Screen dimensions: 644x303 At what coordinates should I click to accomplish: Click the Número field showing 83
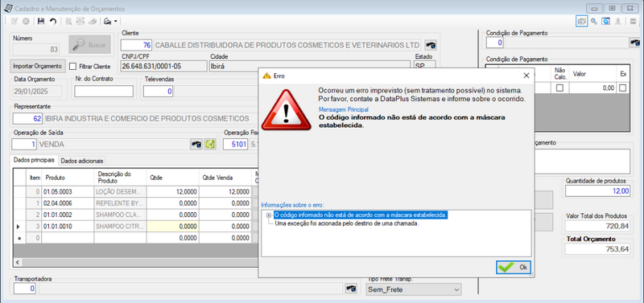tap(36, 49)
